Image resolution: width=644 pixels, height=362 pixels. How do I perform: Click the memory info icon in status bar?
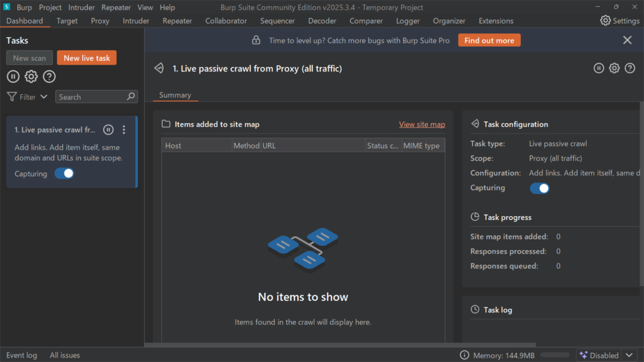click(x=465, y=355)
